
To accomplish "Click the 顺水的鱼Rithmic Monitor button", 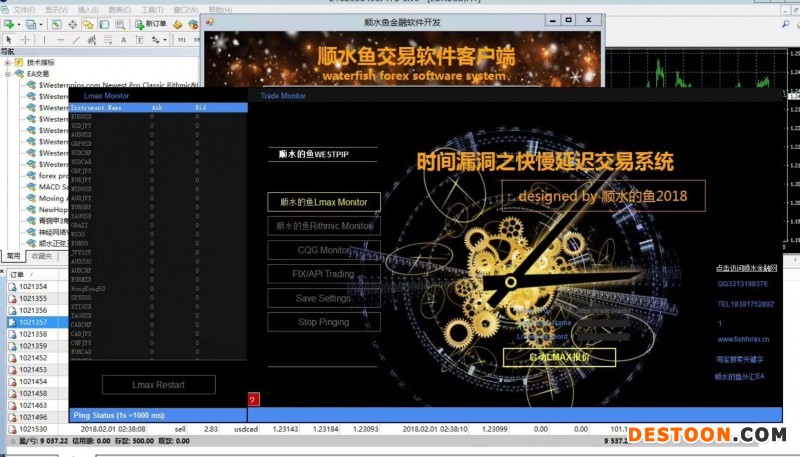I will pyautogui.click(x=324, y=225).
